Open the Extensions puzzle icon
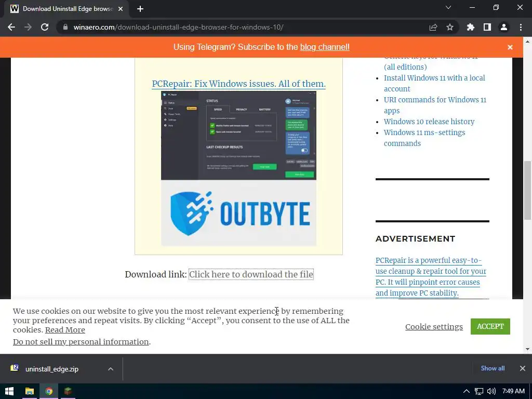The image size is (532, 399). coord(471,27)
